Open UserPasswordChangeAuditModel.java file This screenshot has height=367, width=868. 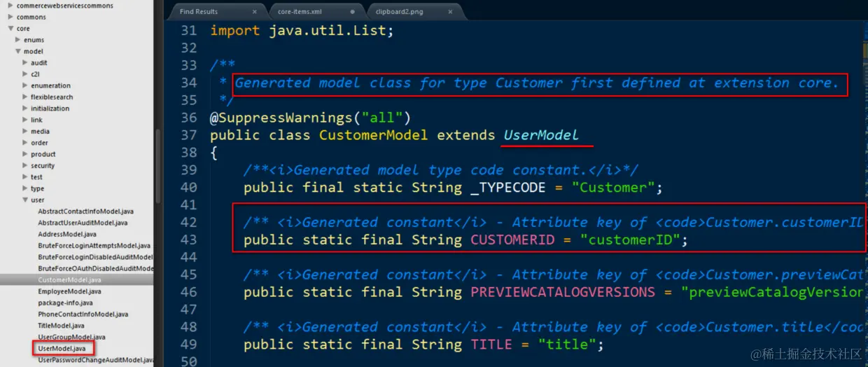click(x=95, y=360)
